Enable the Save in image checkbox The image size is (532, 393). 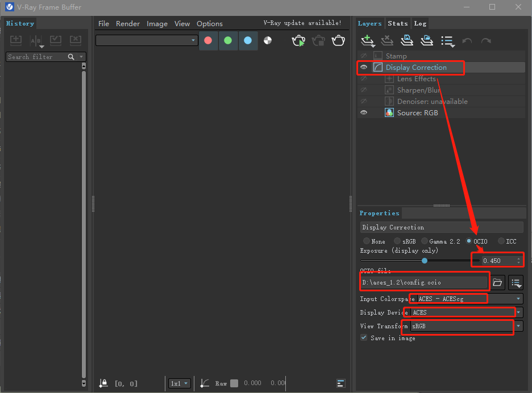point(364,338)
